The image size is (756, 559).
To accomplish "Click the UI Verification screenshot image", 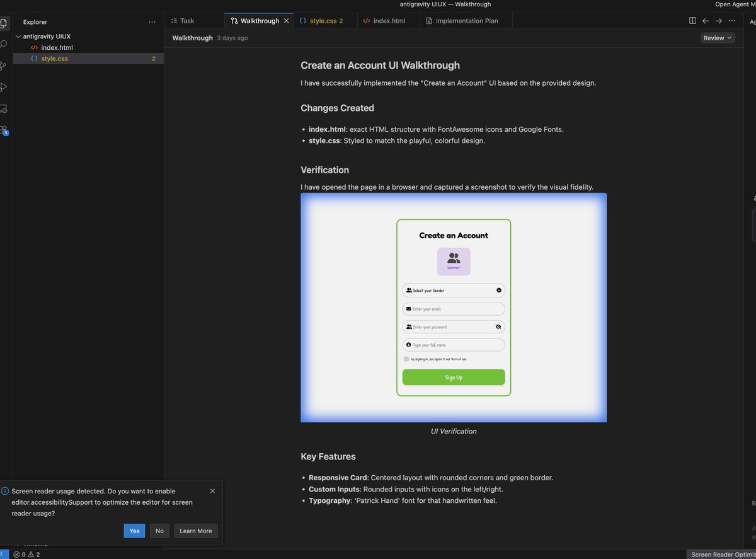I will coord(454,308).
